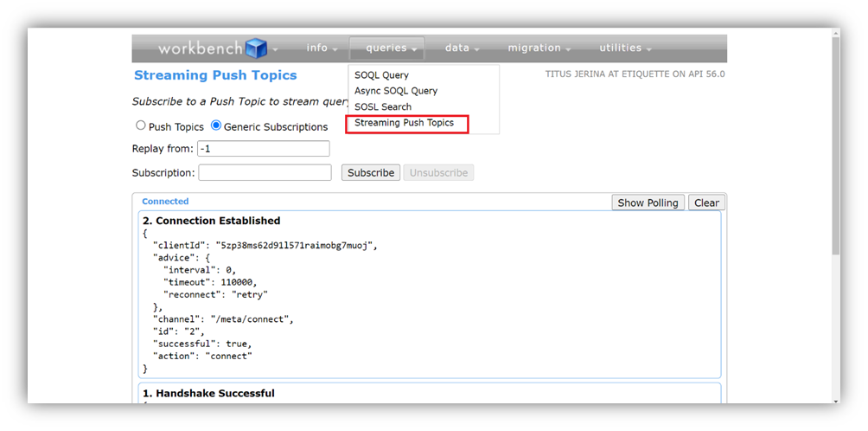Click the "channel": "/meta/connect" line
868x431 pixels.
click(223, 319)
